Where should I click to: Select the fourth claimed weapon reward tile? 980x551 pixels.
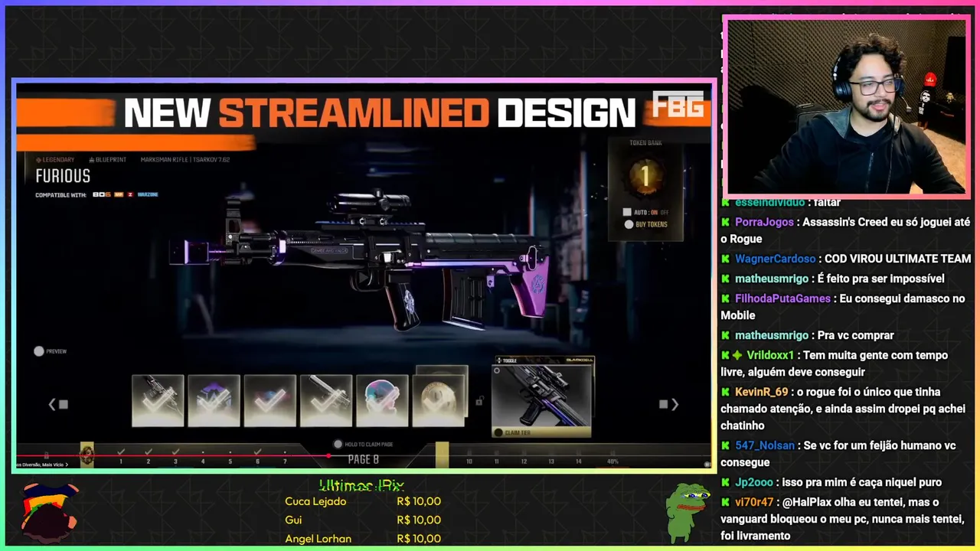pos(326,400)
